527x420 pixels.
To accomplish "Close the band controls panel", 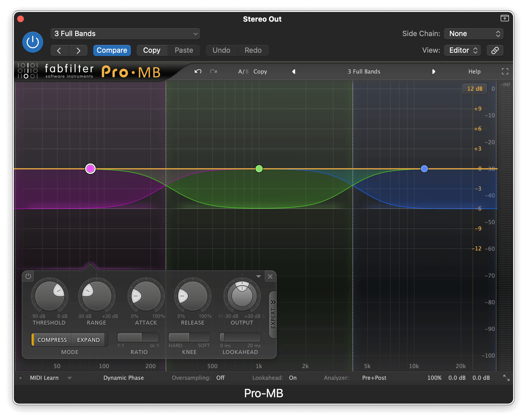I will click(270, 277).
